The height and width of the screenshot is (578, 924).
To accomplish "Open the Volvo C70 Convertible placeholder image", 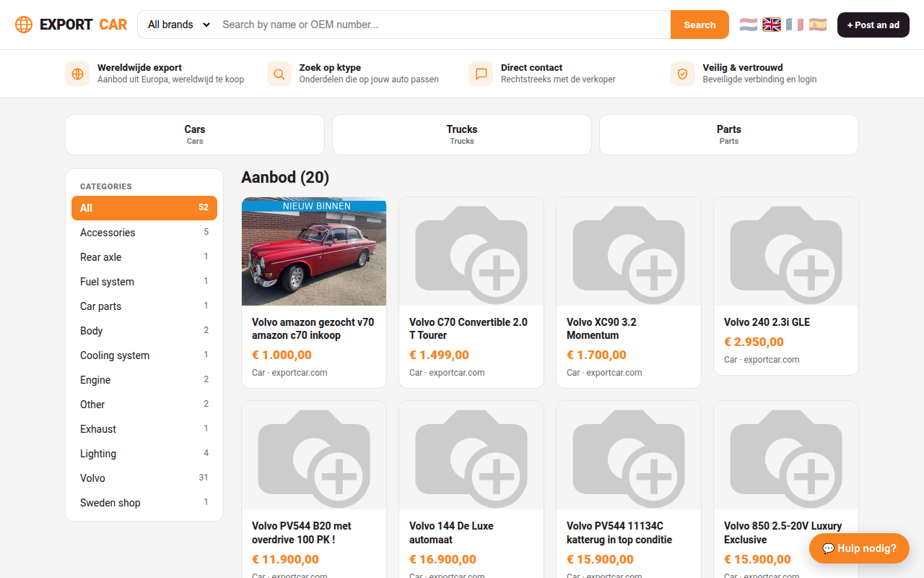I will coord(471,251).
